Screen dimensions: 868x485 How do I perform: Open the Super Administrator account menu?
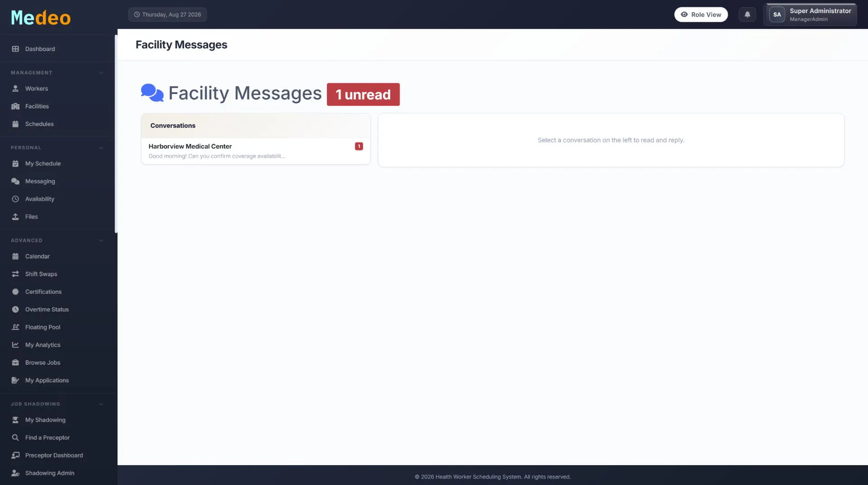point(810,14)
